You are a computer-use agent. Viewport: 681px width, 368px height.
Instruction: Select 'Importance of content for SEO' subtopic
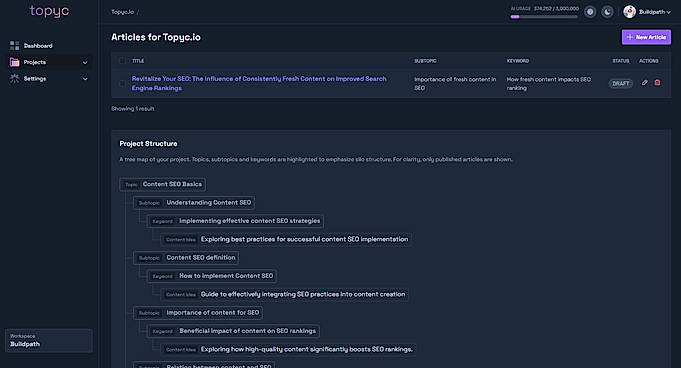(198, 312)
